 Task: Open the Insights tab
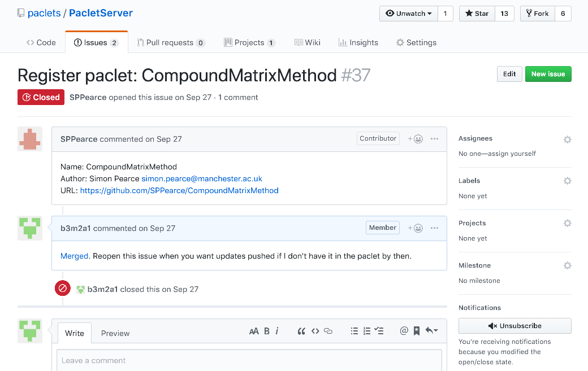tap(358, 43)
